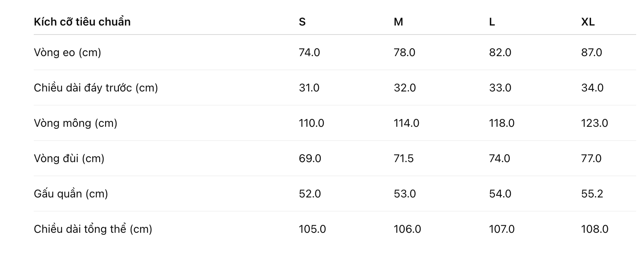The height and width of the screenshot is (263, 644).
Task: Click hip value 114.0 for size M
Action: point(406,123)
